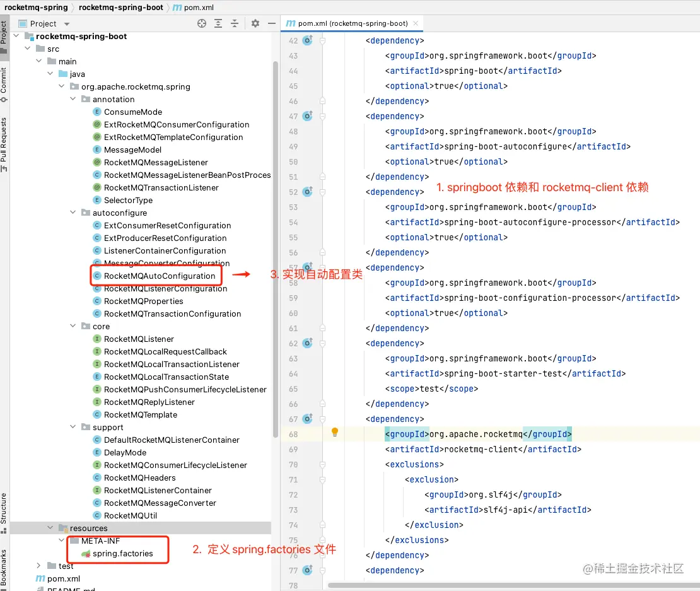Viewport: 700px width, 591px height.
Task: Expand the test folder
Action: point(39,566)
